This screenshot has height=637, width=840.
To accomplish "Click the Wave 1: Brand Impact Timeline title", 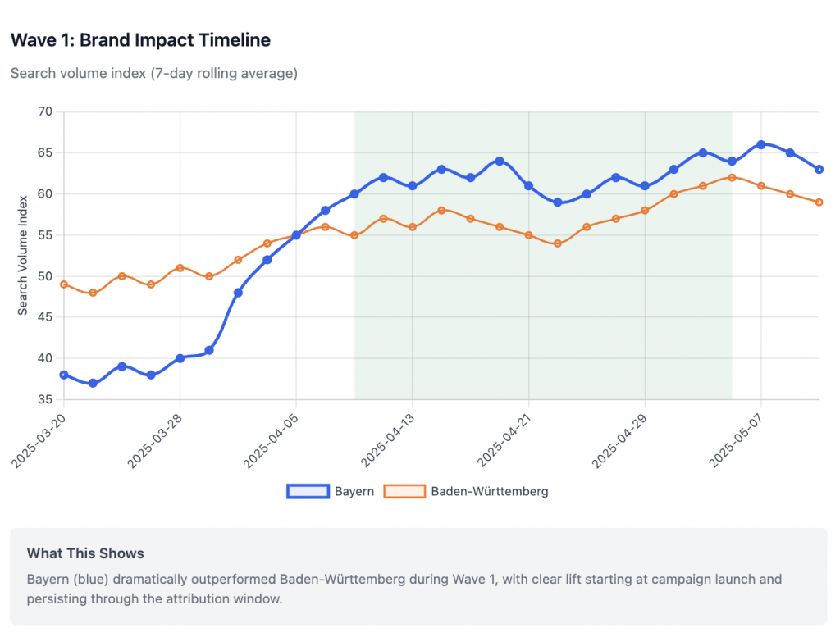I will pyautogui.click(x=140, y=39).
